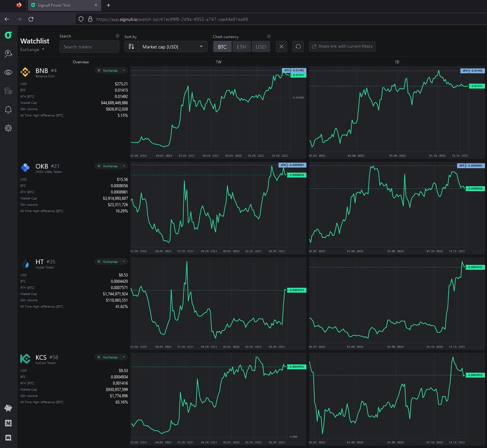The height and width of the screenshot is (448, 487).
Task: Toggle the sort direction icon
Action: (x=131, y=47)
